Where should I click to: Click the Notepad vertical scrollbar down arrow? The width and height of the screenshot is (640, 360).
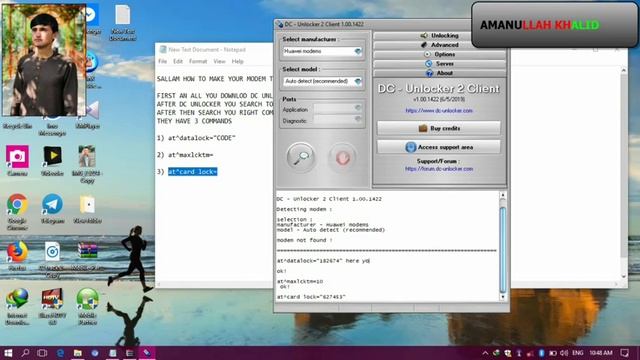coord(624,276)
